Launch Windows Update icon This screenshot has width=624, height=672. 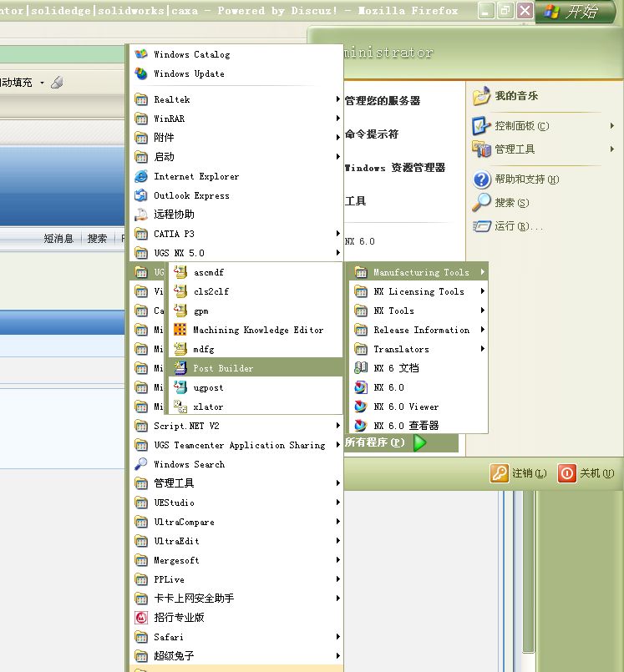click(141, 73)
